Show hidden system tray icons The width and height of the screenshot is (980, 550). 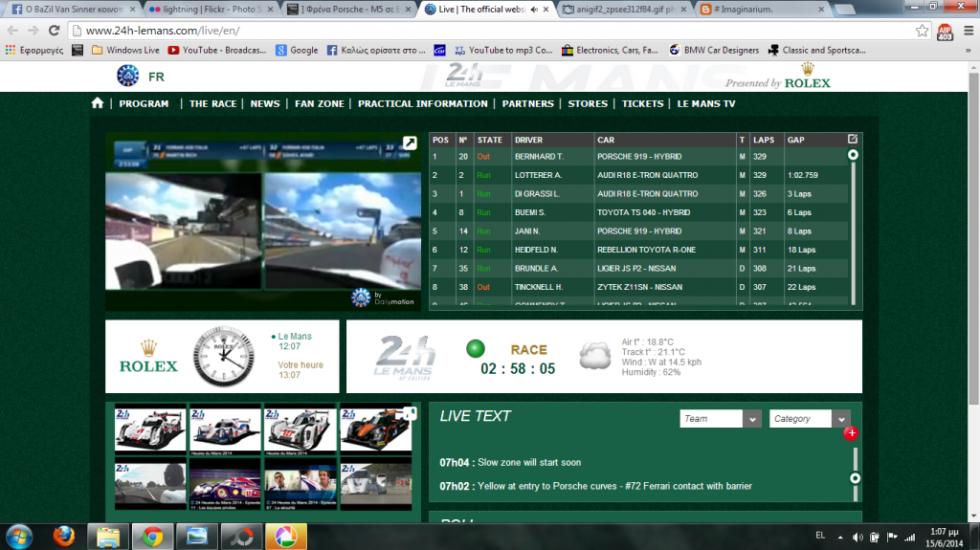840,537
